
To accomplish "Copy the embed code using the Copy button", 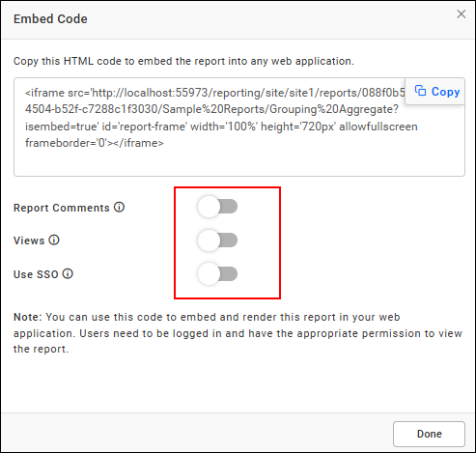I will tap(434, 91).
